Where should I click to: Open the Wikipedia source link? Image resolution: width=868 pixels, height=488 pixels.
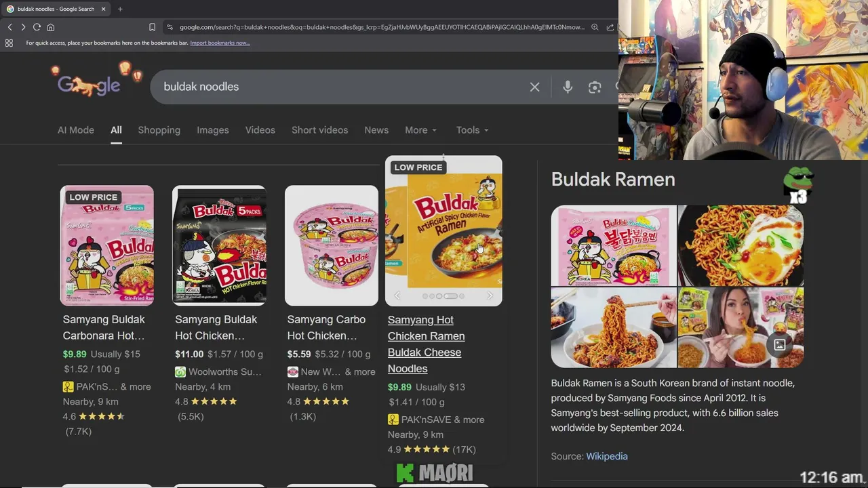tap(607, 456)
